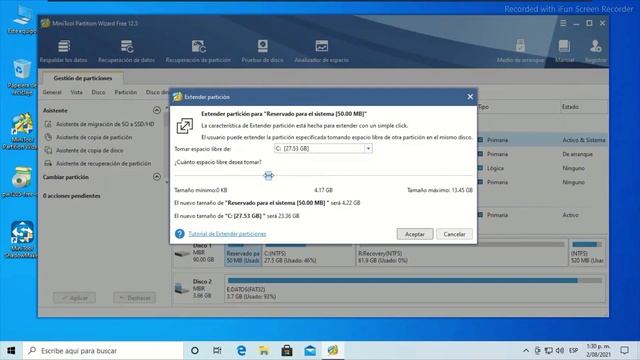The image size is (640, 360).
Task: Launch Prueba de disco benchmark
Action: tap(262, 51)
